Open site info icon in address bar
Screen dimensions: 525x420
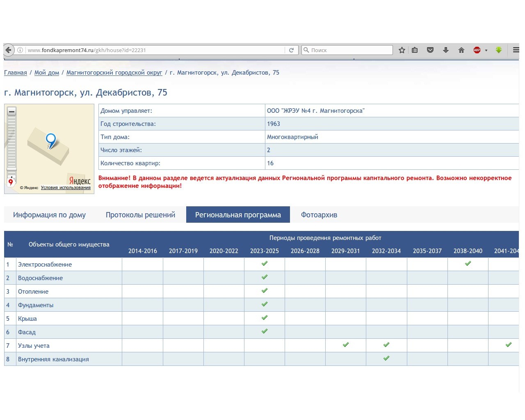20,50
